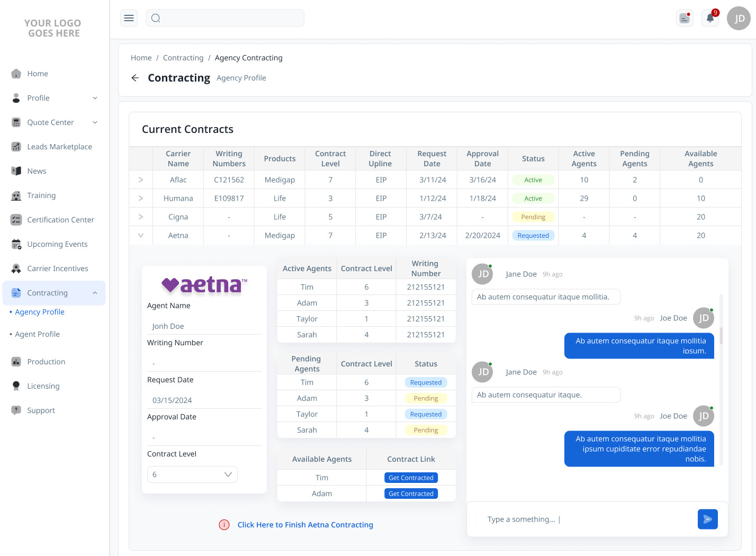Select Agent Profile submenu item

click(37, 334)
